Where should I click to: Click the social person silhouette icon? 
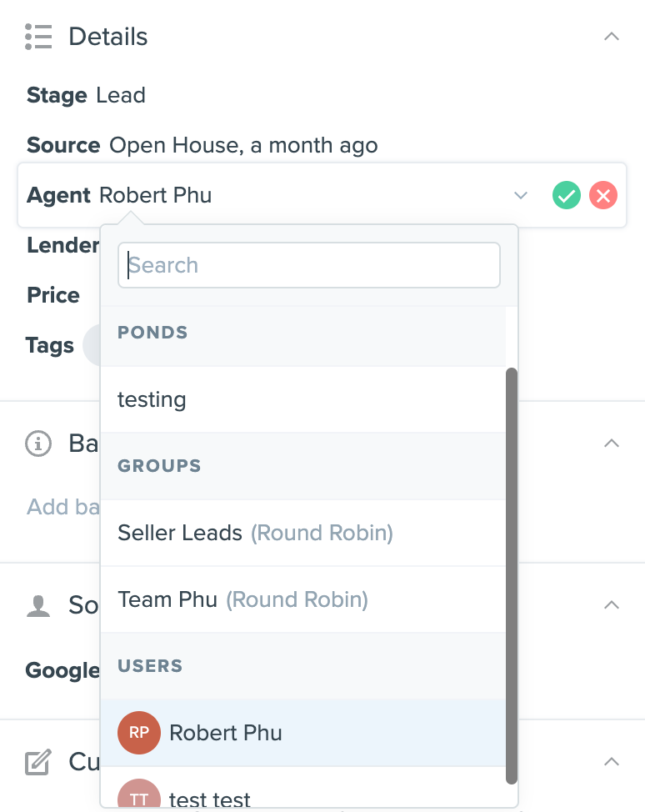pos(39,604)
